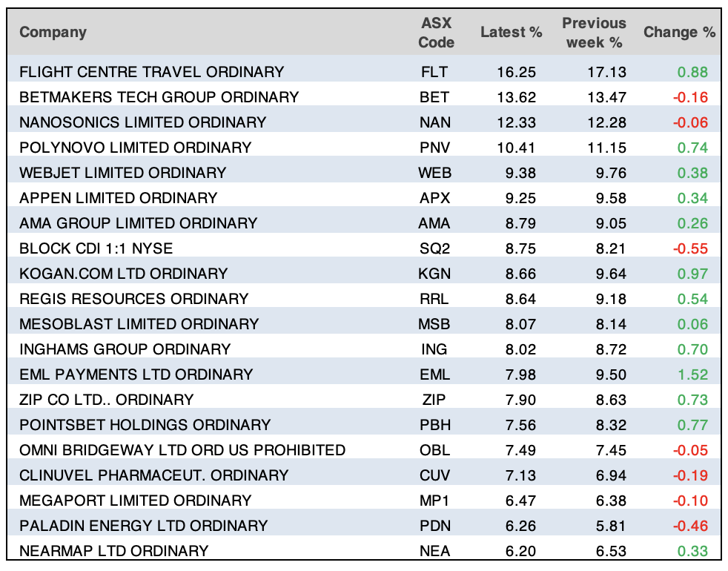Screen dimensions: 728x571
Task: Click the 1.52 change value for EML
Action: tap(693, 374)
